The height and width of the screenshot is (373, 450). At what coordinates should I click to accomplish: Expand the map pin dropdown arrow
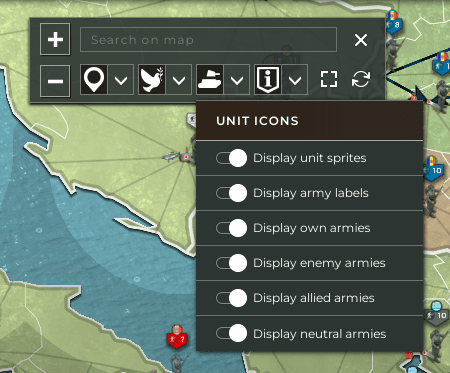click(121, 80)
